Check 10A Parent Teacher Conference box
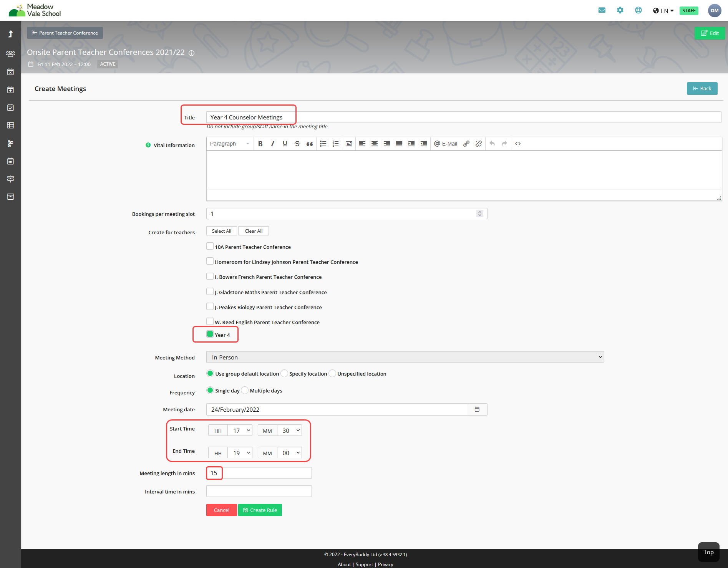Viewport: 728px width, 568px height. (210, 246)
